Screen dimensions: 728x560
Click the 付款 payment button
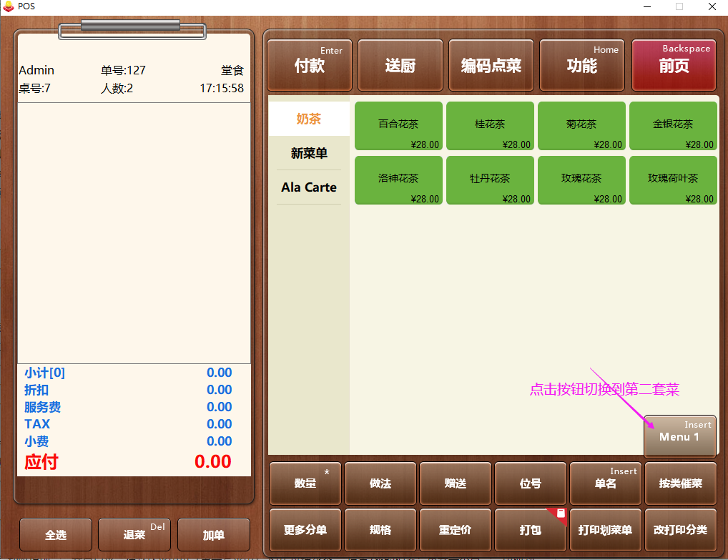(310, 65)
